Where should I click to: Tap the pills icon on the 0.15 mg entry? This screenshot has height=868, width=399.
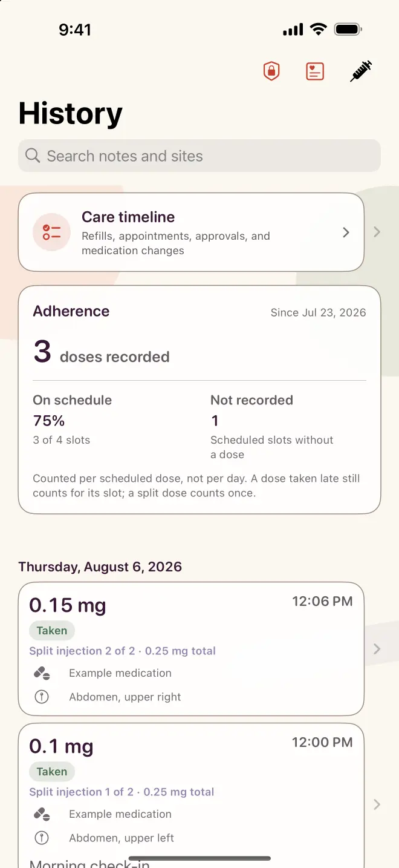click(x=42, y=673)
